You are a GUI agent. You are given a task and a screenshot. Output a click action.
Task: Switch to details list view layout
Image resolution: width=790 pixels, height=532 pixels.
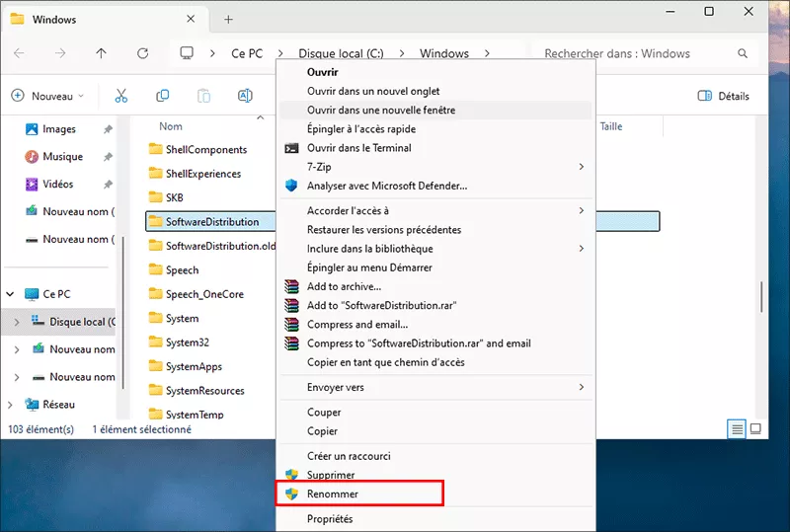tap(736, 429)
